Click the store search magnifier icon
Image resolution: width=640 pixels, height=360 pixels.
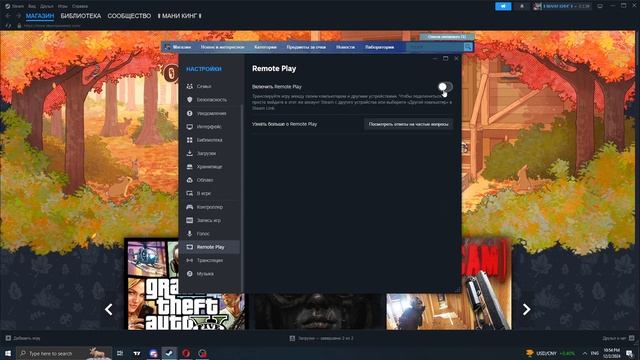tap(468, 47)
